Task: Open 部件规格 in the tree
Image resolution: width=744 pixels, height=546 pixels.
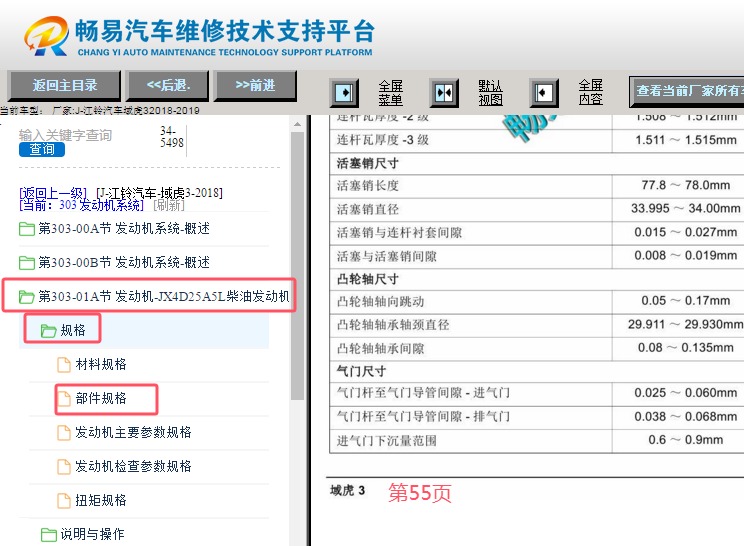Action: click(101, 398)
